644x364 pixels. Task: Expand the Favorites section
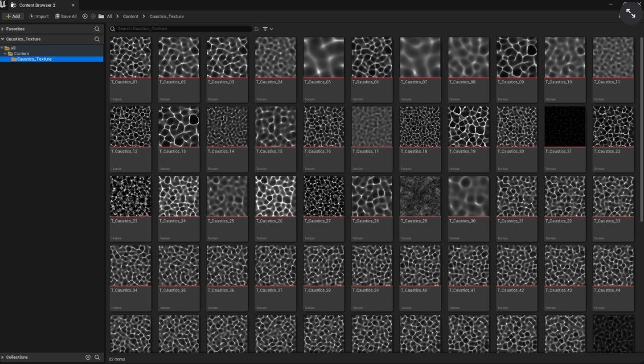pyautogui.click(x=2, y=29)
